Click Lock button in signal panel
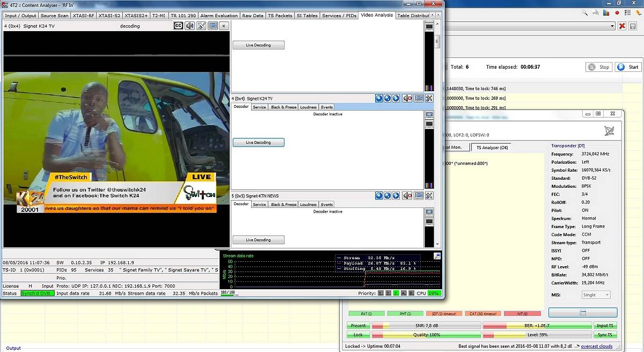 (x=358, y=335)
